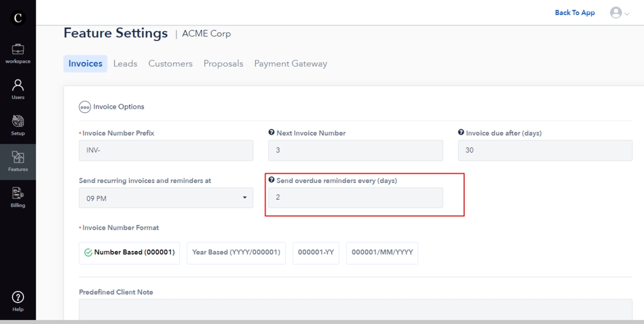Viewport: 644px width, 324px height.
Task: Click the help icon beside Send overdue reminders
Action: [271, 180]
